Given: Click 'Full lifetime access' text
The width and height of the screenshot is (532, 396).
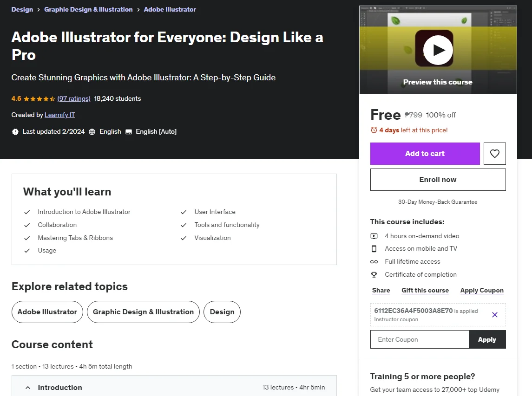Looking at the screenshot, I should (412, 262).
